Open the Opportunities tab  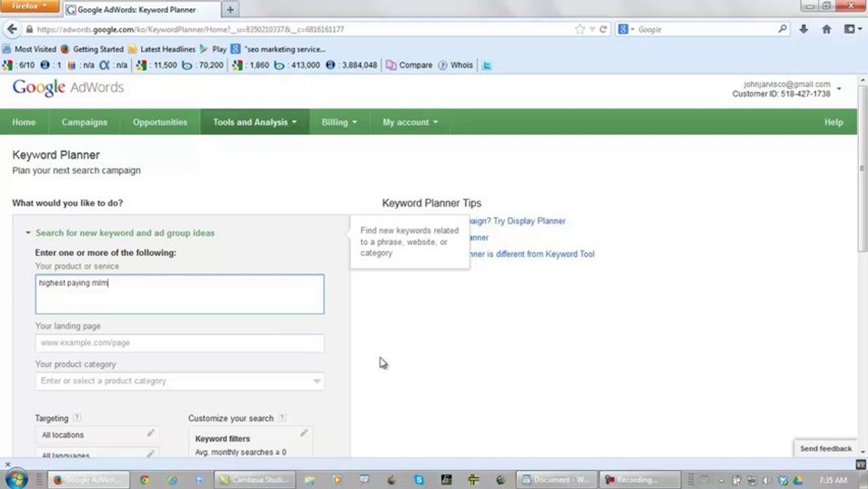(x=160, y=122)
